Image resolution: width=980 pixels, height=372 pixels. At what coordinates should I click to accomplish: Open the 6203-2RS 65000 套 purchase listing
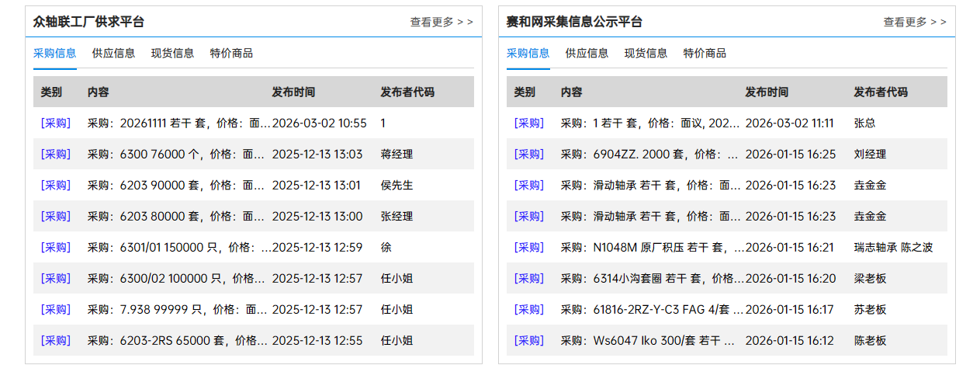(x=178, y=341)
